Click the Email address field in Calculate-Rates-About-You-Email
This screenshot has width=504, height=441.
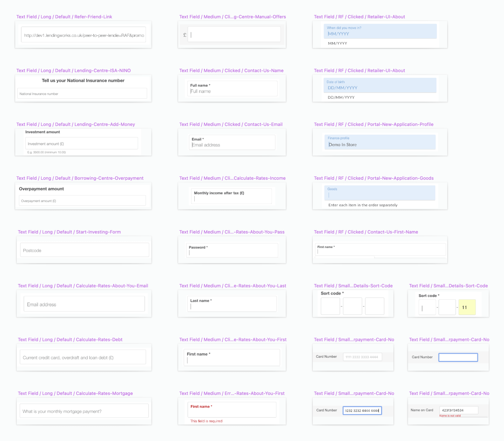84,304
